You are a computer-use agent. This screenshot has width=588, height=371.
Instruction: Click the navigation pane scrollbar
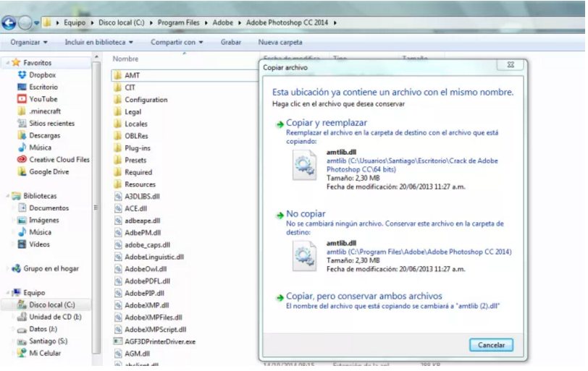[96, 208]
